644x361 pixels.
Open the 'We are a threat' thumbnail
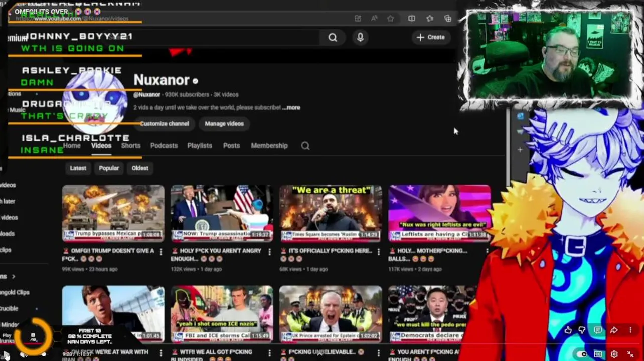[331, 213]
